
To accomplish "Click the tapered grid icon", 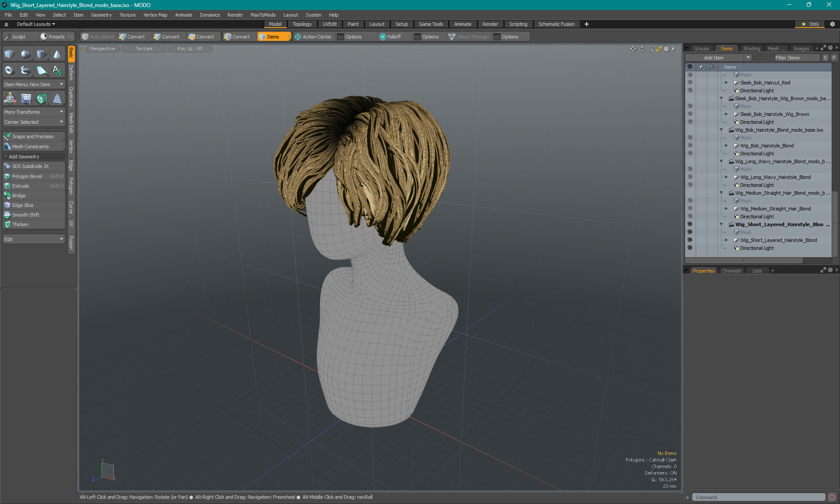I will tap(57, 98).
